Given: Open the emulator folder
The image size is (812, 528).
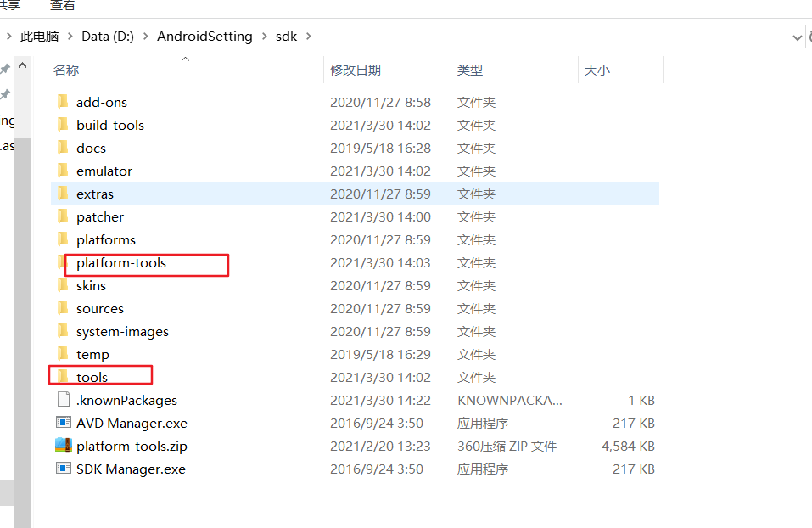Looking at the screenshot, I should [103, 170].
